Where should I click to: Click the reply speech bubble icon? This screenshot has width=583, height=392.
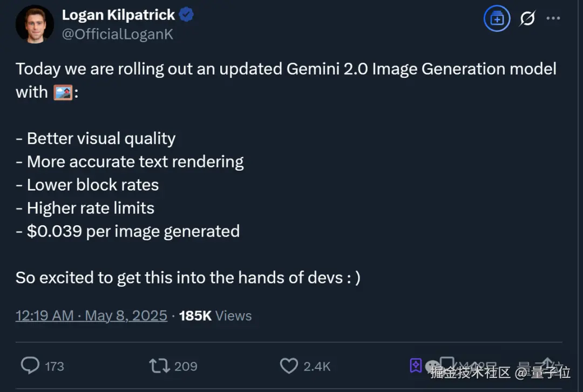click(30, 366)
